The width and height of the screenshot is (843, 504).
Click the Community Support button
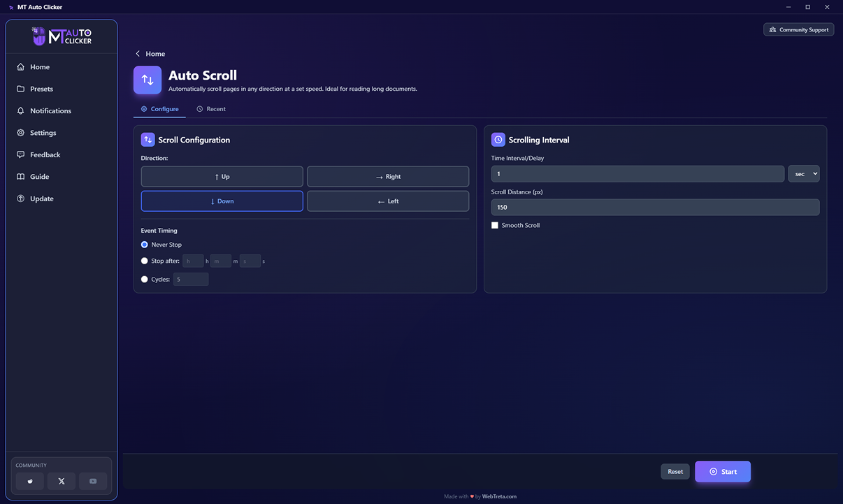[798, 30]
